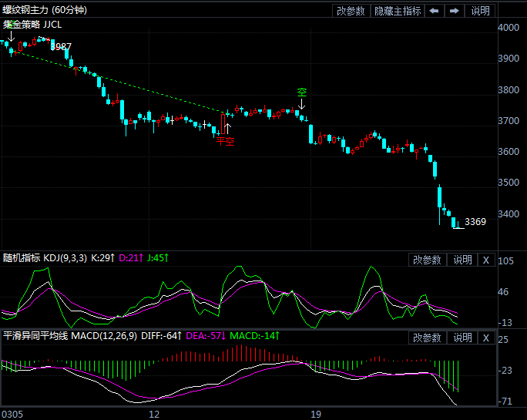This screenshot has width=527, height=420.
Task: Open 改参数 in the main chart header
Action: 351,11
